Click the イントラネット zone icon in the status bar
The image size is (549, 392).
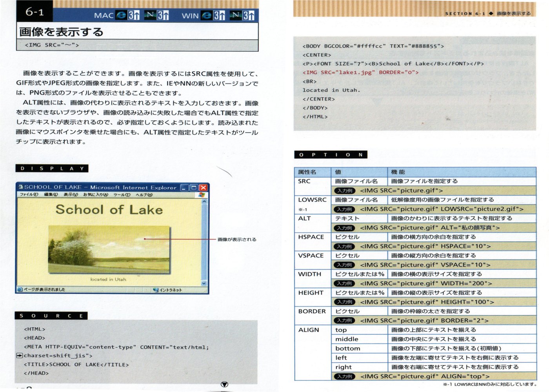[x=156, y=290]
